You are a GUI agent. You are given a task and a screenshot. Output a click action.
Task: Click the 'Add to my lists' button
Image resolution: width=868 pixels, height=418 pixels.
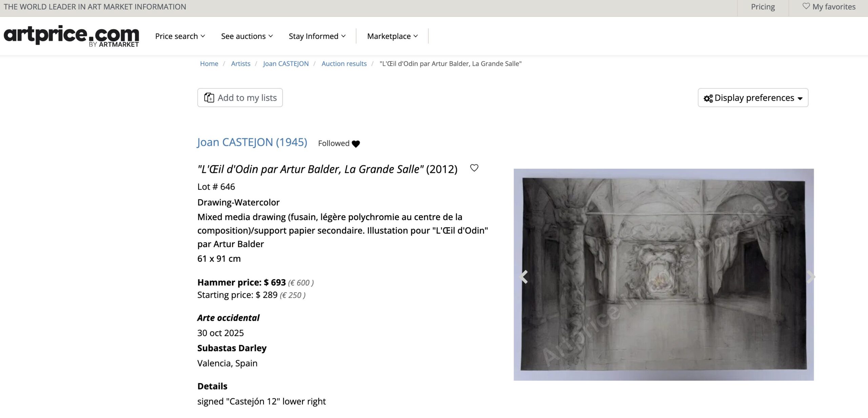tap(240, 97)
